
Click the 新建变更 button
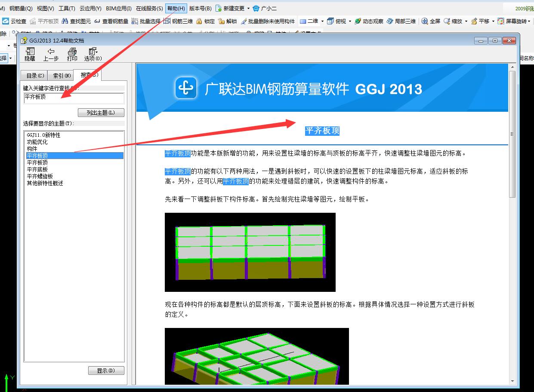[230, 8]
